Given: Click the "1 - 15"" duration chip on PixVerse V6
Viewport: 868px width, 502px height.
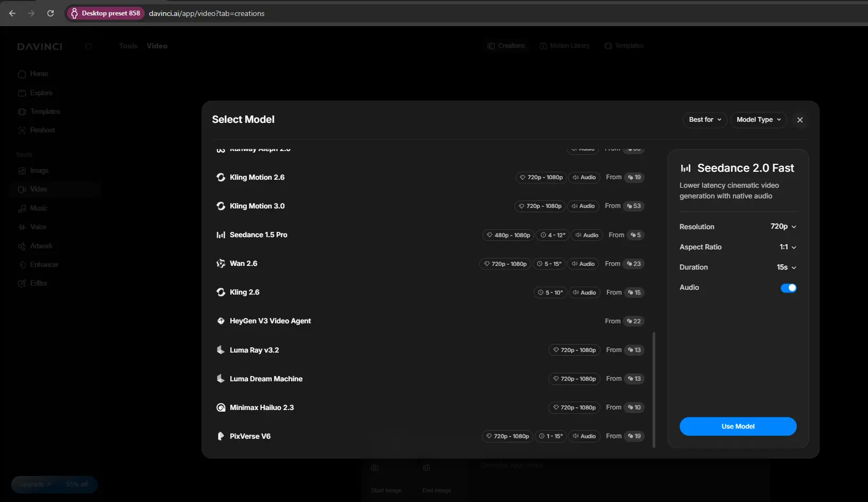Looking at the screenshot, I should (x=550, y=436).
